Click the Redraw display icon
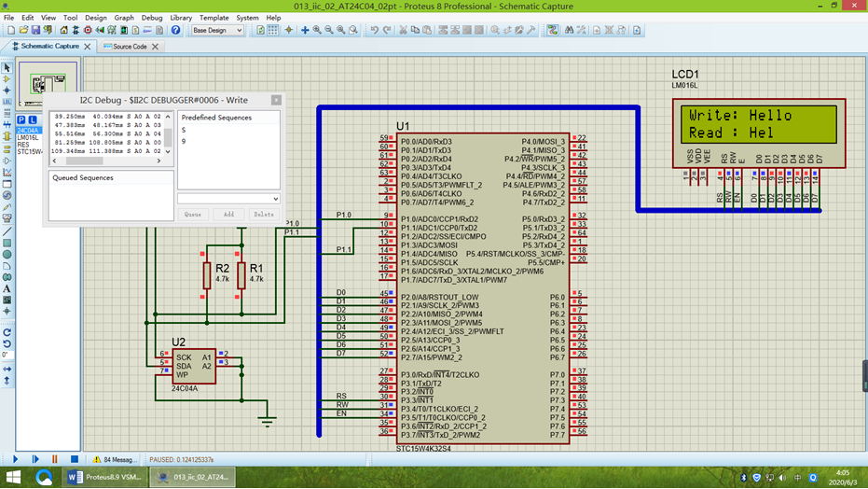This screenshot has width=868, height=489. point(261,31)
